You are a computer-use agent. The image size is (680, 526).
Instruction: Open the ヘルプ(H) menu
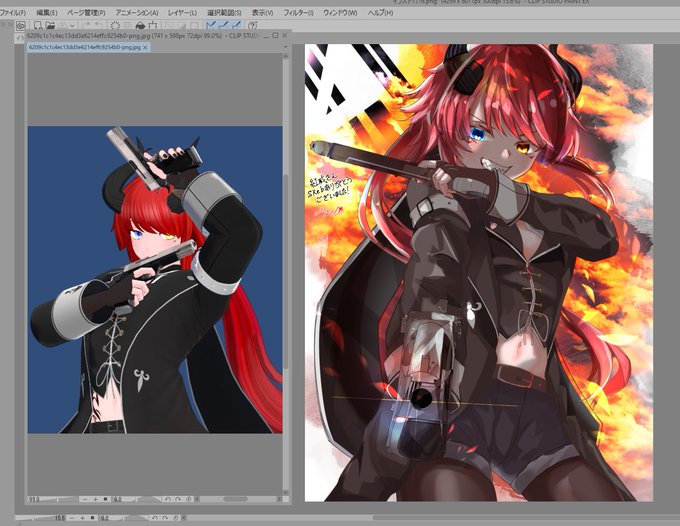(380, 13)
